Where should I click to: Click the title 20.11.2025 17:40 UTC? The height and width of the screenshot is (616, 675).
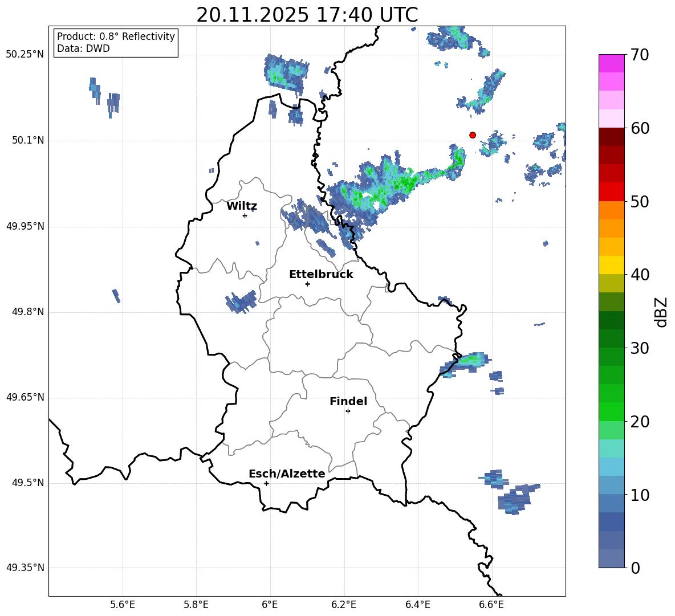pos(307,15)
